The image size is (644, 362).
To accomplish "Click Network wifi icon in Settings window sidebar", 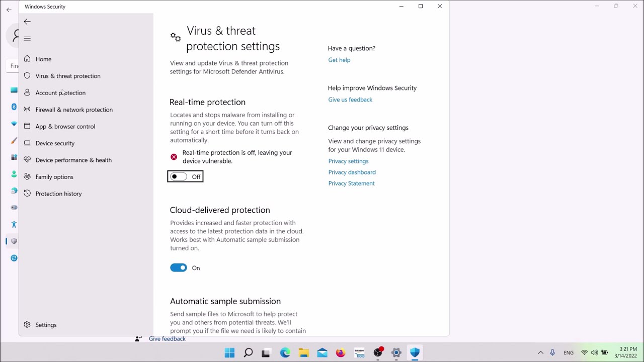I will (14, 124).
